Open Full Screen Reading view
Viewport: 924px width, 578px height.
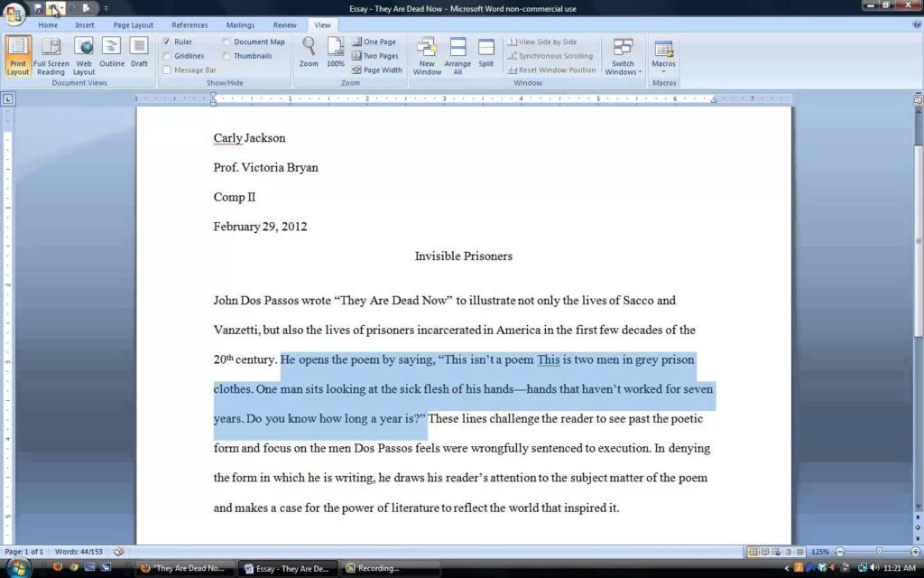51,54
